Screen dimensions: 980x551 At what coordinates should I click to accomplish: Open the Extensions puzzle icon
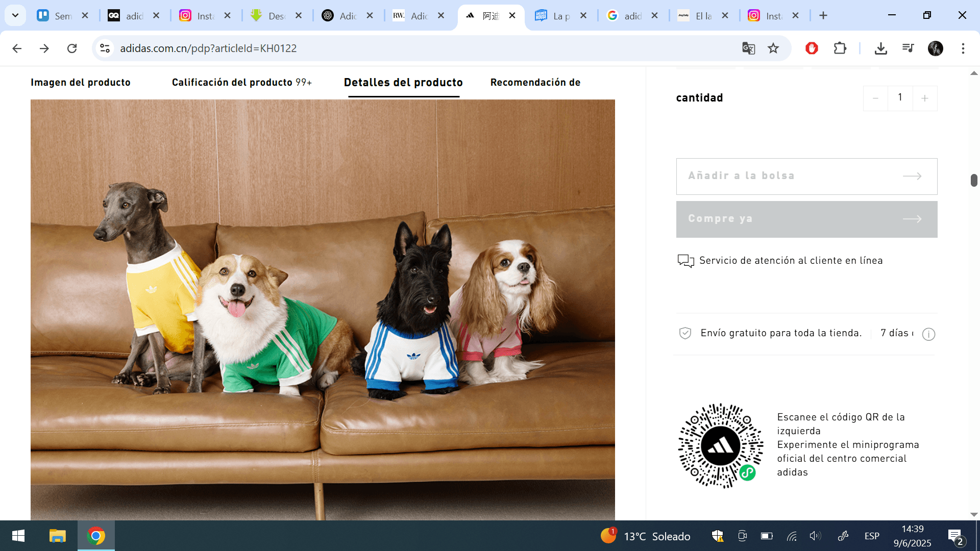[x=840, y=48]
